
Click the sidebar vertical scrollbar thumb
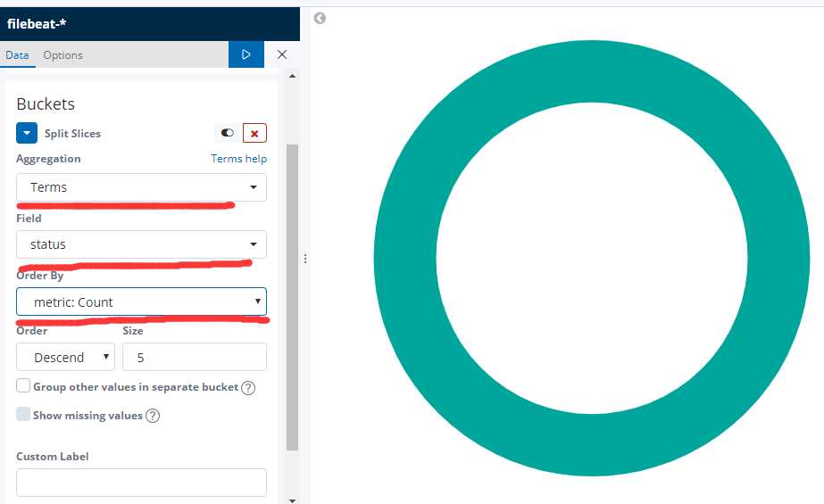[292, 297]
